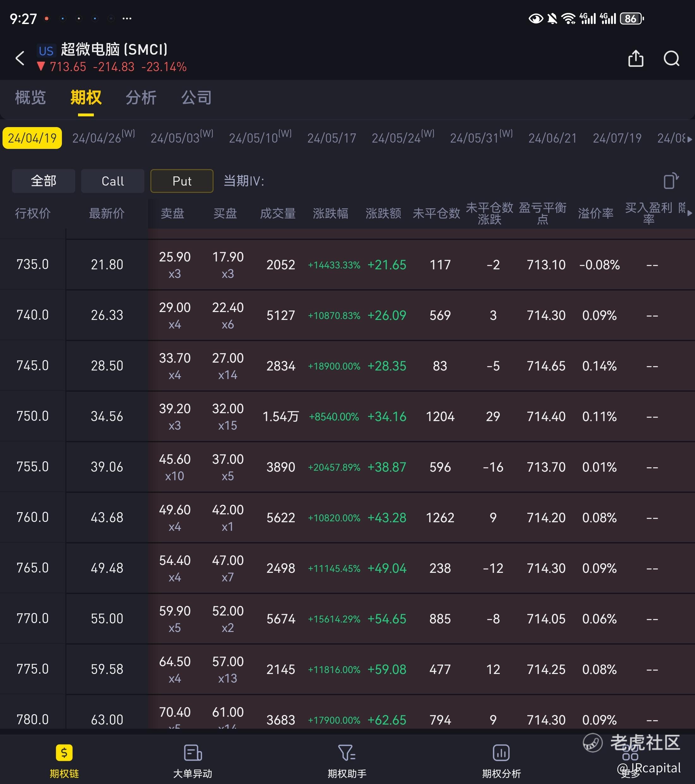The image size is (695, 784).
Task: Sort by the 成交量 column header
Action: [278, 213]
